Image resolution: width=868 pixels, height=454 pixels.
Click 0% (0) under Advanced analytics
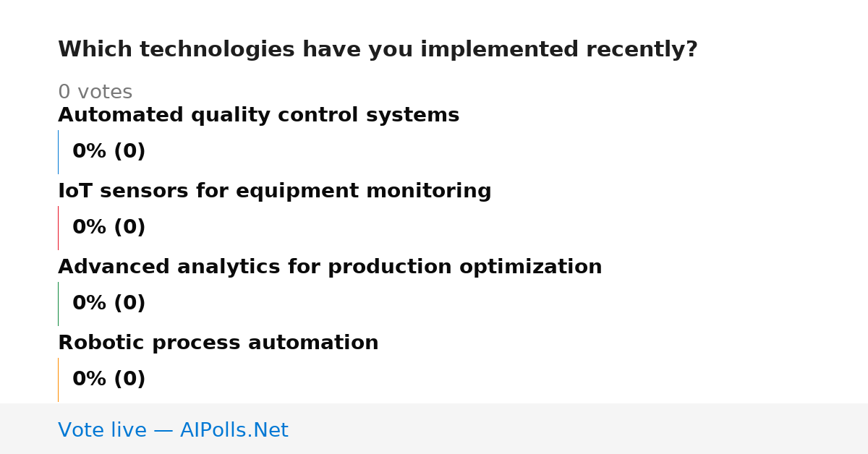point(109,304)
